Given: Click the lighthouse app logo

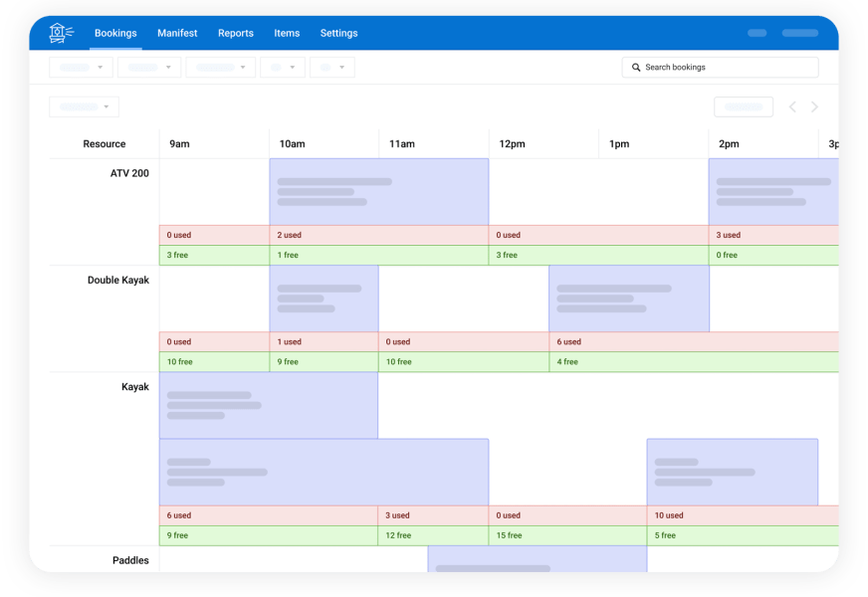Looking at the screenshot, I should [x=61, y=33].
